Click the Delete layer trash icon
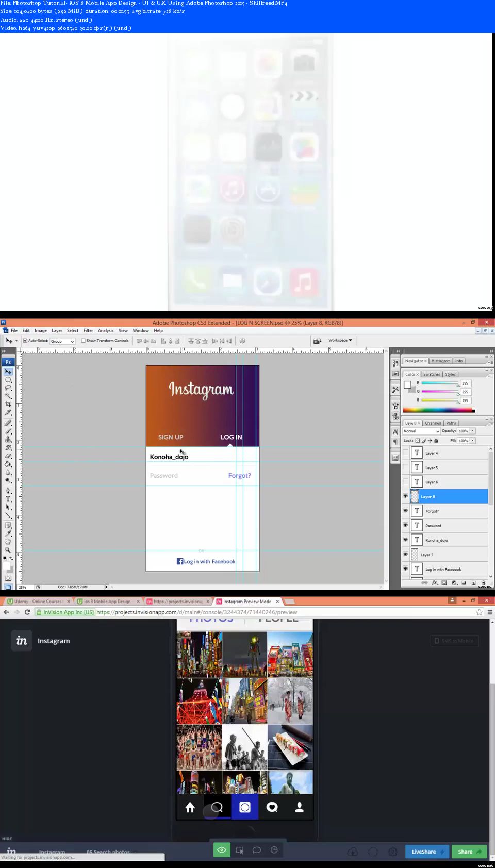 coord(483,582)
